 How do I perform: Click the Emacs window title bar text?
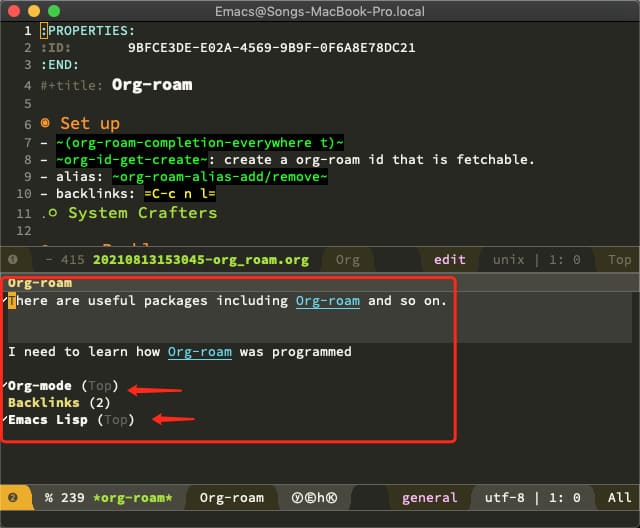click(x=320, y=11)
